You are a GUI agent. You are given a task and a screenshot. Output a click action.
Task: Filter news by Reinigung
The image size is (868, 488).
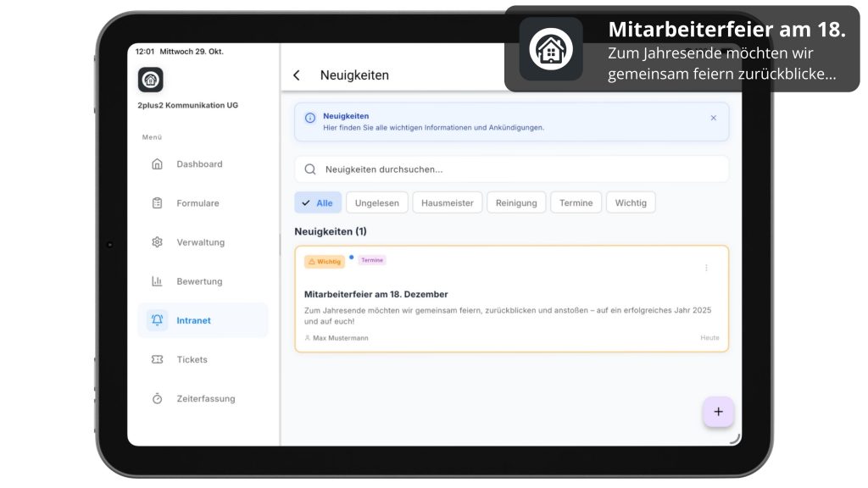[516, 203]
